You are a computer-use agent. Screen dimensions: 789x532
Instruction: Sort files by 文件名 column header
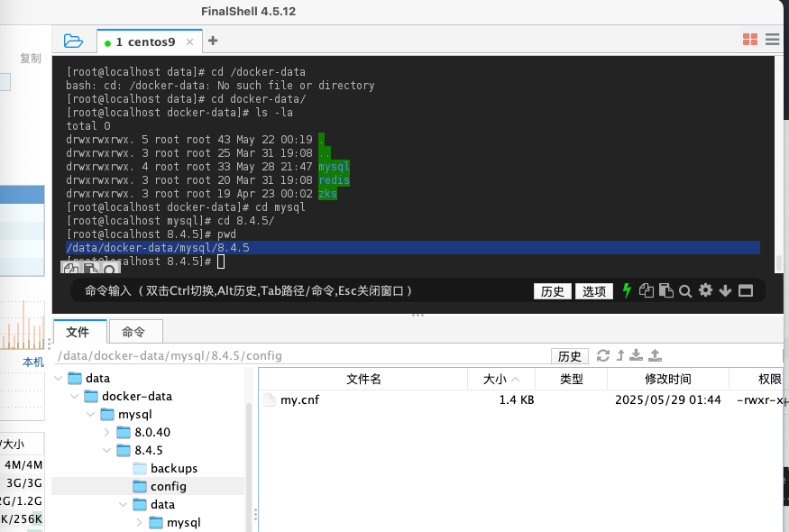(x=363, y=379)
